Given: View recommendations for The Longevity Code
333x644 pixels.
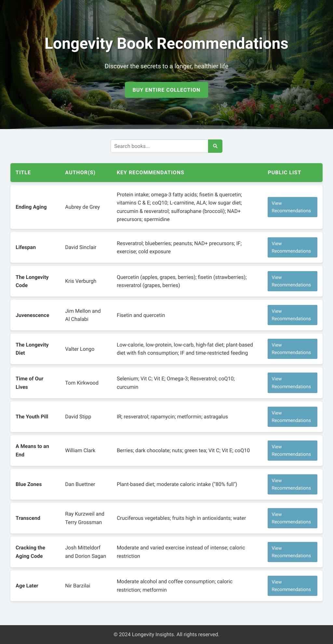Looking at the screenshot, I should (x=292, y=281).
